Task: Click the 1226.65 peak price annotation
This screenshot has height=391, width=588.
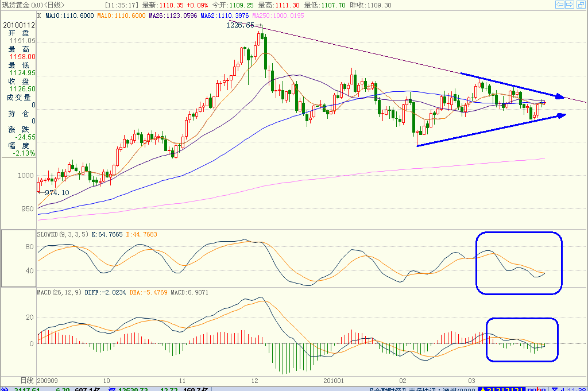Action: (240, 25)
